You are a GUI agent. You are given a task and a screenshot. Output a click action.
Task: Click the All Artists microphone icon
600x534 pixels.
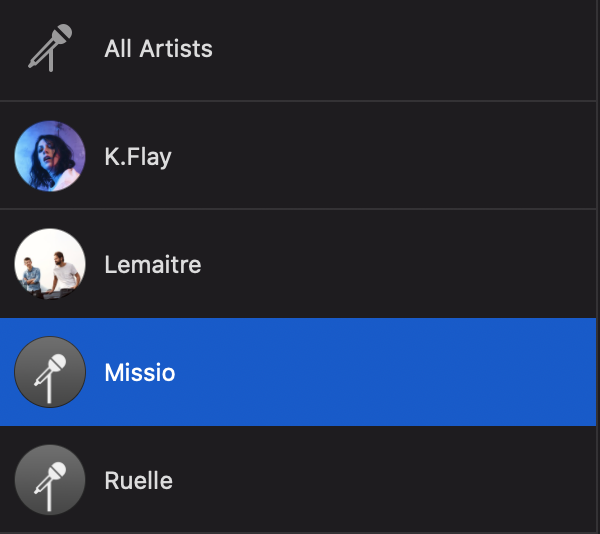50,48
